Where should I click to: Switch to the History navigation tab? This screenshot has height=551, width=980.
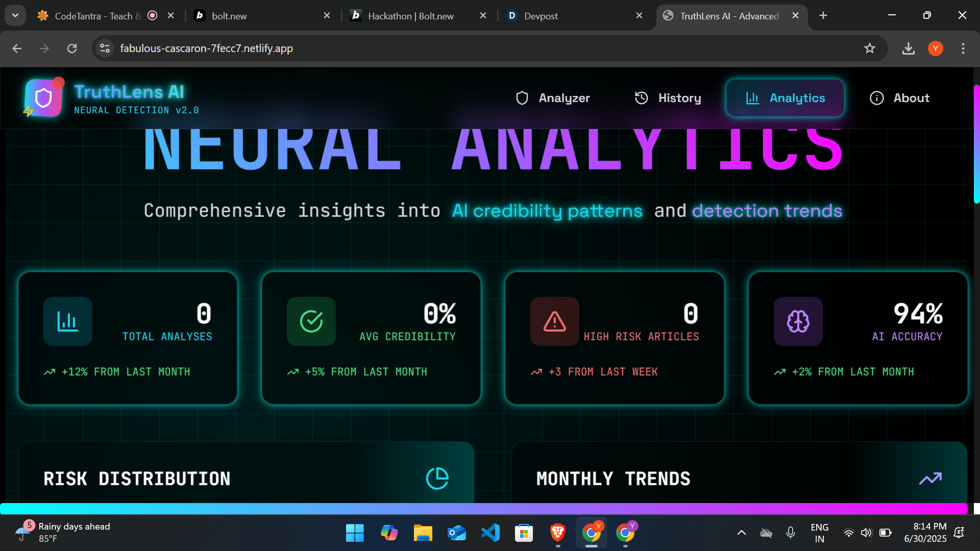click(668, 98)
